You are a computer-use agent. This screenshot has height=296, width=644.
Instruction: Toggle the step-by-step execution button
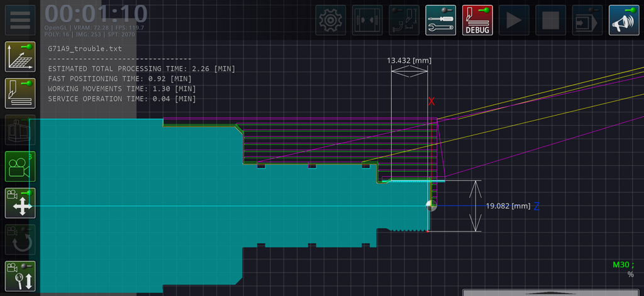587,20
